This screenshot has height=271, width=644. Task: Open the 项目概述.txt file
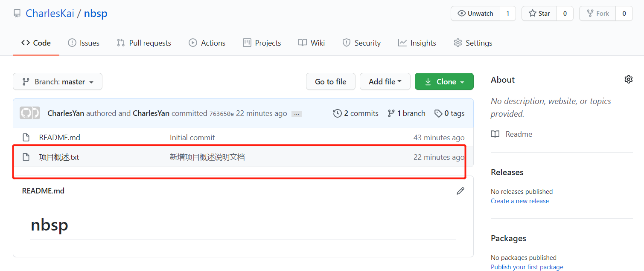click(59, 157)
